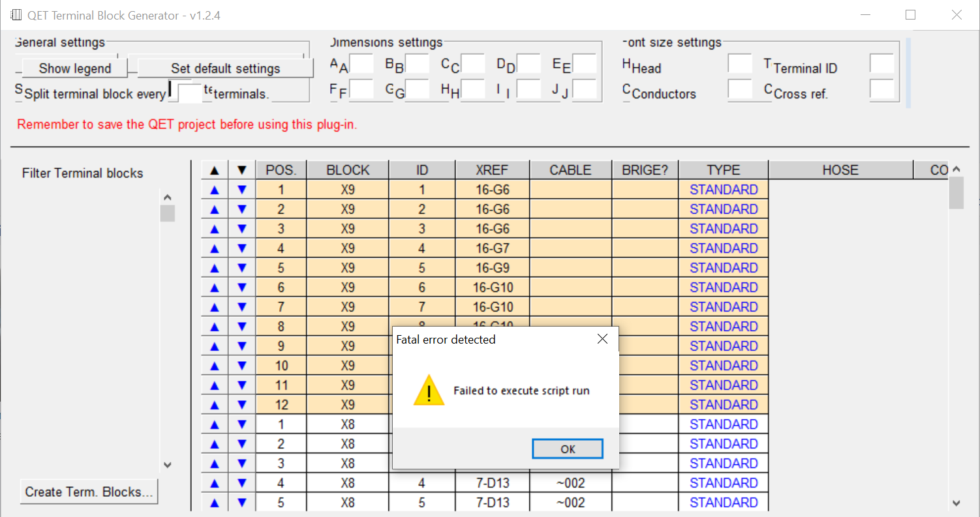Move X9 position 3 row down
Screen dimensions: 980x517
tap(242, 229)
